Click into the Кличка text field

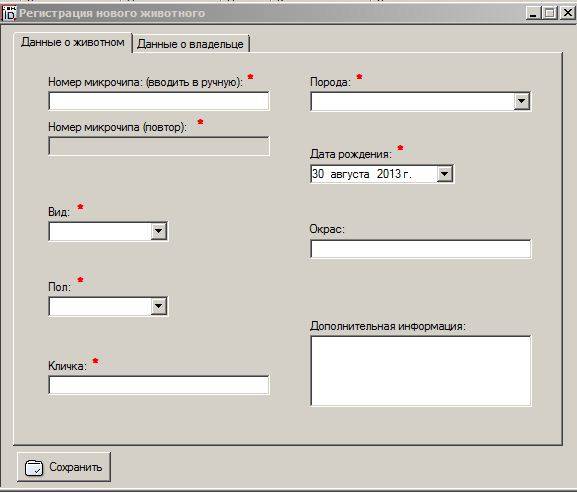pyautogui.click(x=159, y=385)
